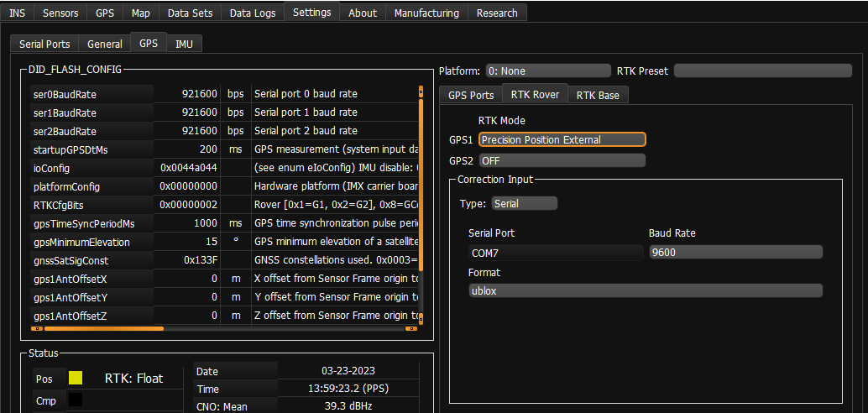Click the scroll right arrow of config table
Viewport: 868px width, 413px height.
[411, 328]
